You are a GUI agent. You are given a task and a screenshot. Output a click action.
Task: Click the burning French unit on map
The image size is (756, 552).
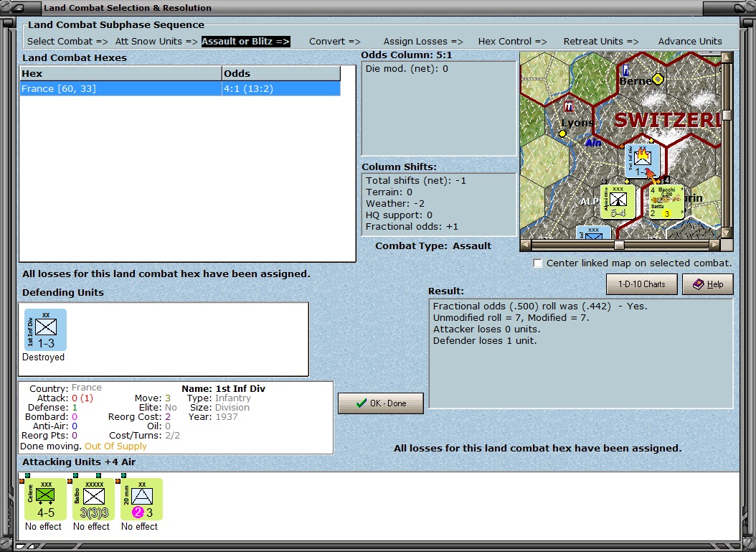point(642,162)
